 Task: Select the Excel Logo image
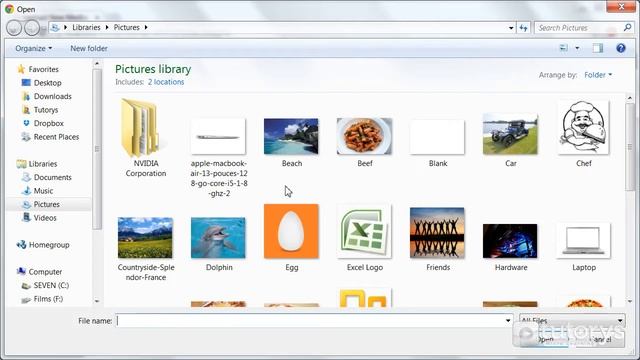click(x=364, y=238)
